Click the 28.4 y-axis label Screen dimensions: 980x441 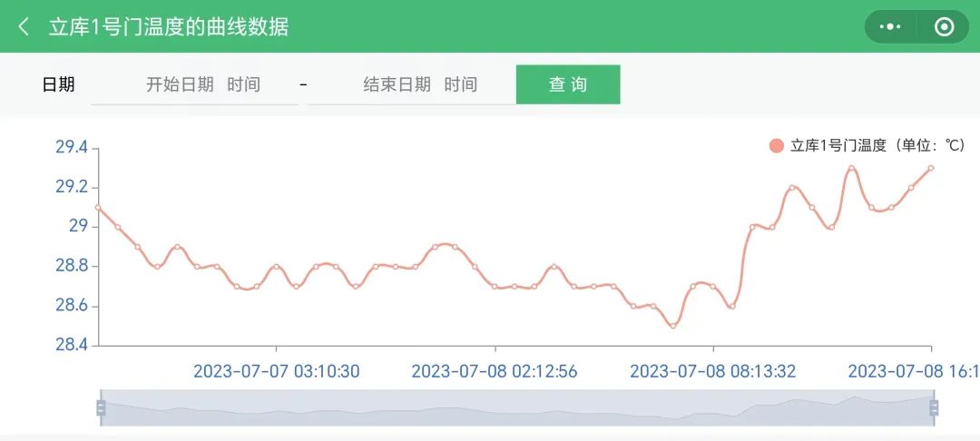[x=72, y=345]
